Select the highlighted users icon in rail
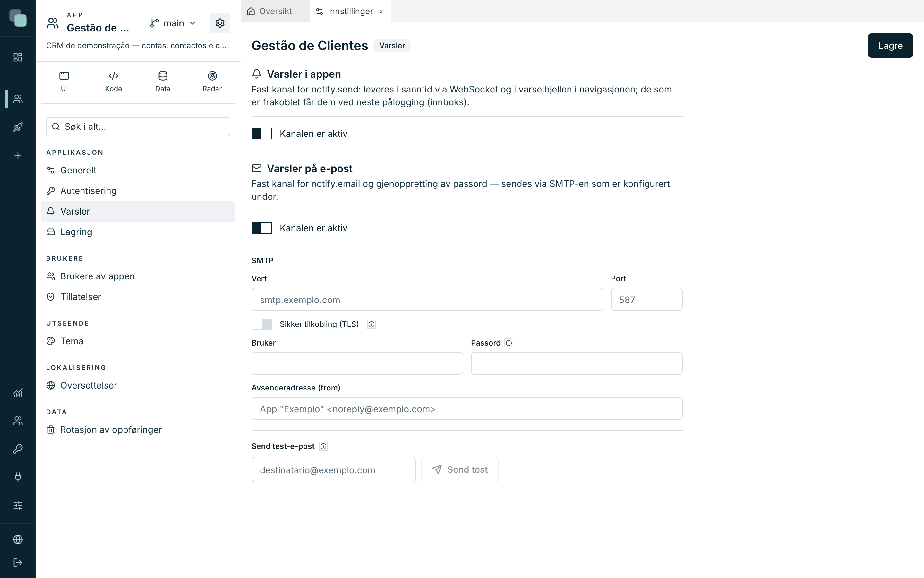 pos(18,99)
